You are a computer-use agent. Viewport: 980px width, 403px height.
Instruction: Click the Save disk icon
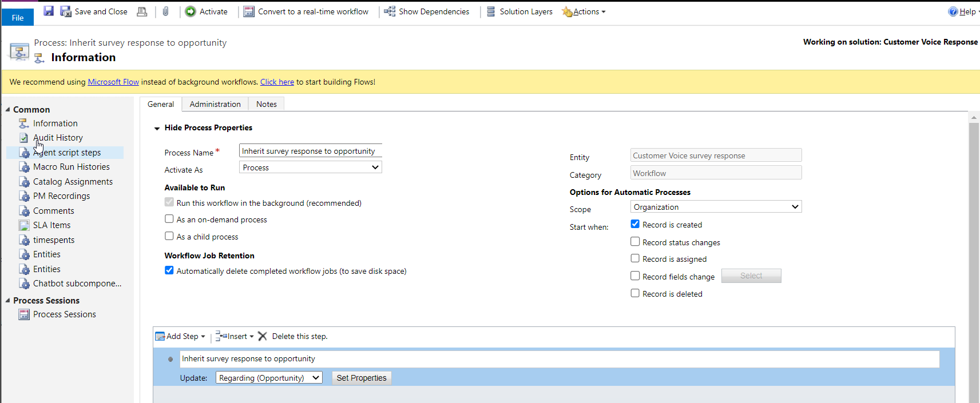49,11
